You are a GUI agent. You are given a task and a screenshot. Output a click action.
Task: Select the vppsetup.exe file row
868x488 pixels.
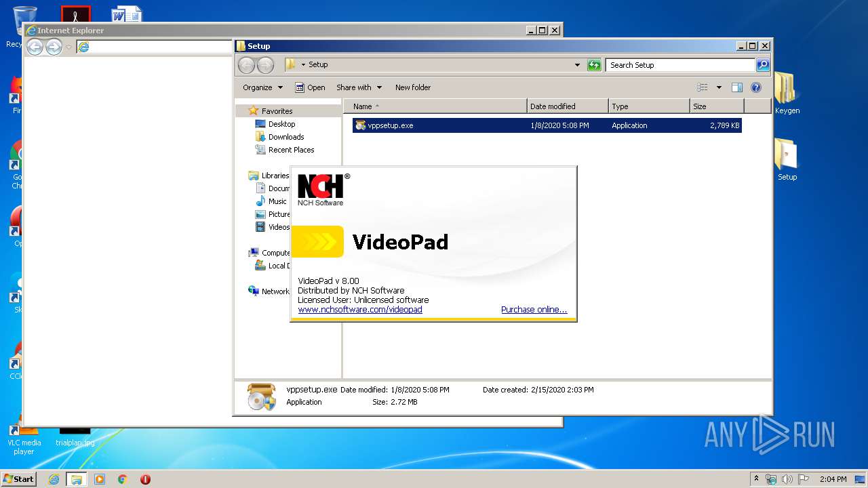[547, 125]
